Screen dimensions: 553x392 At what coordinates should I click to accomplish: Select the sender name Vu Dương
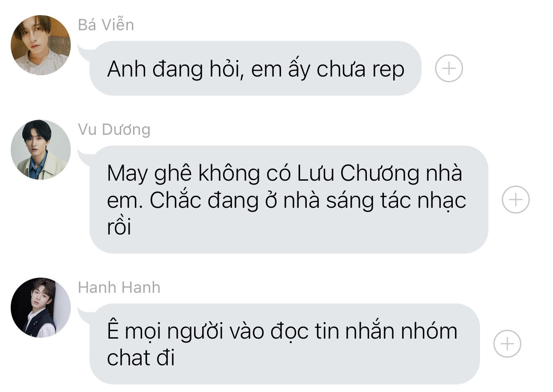114,129
